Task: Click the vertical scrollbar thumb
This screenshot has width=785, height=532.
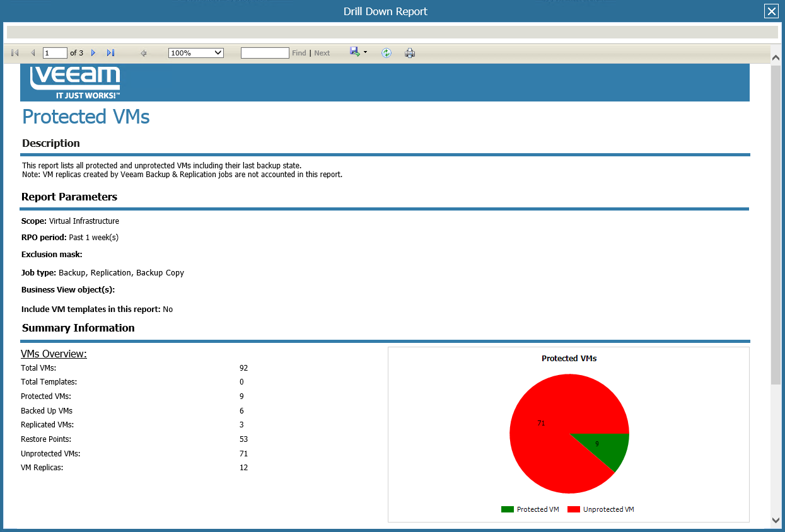Action: click(x=776, y=224)
